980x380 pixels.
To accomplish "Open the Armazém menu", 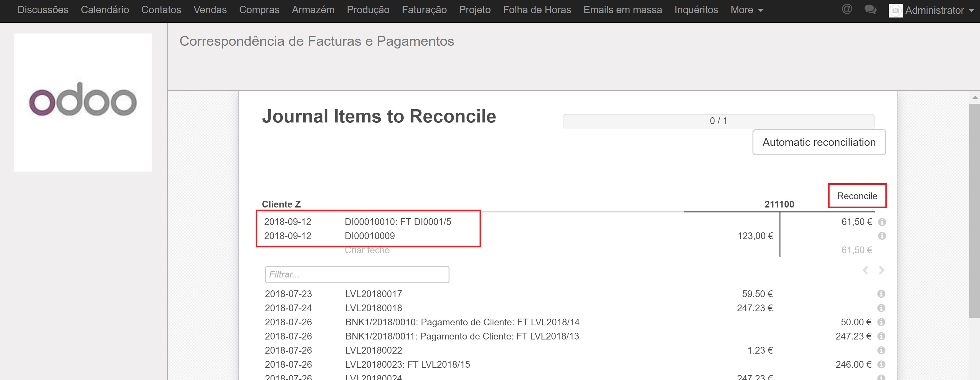I will point(313,10).
